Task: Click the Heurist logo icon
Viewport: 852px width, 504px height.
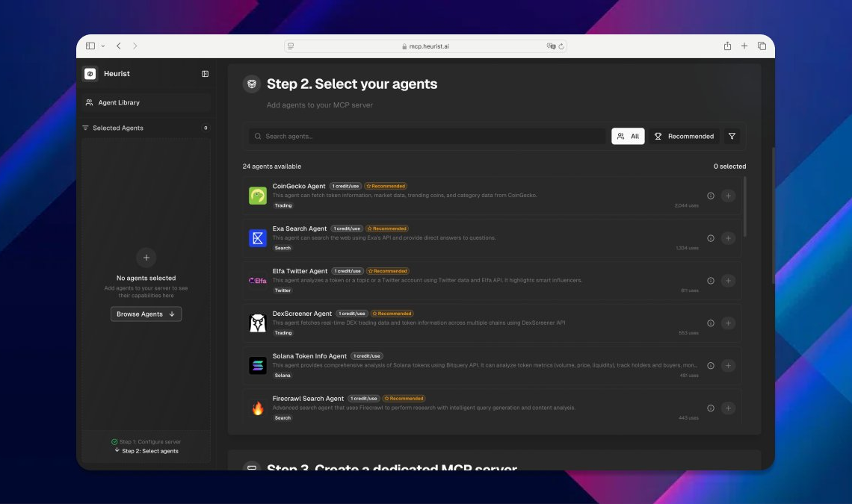Action: tap(90, 74)
